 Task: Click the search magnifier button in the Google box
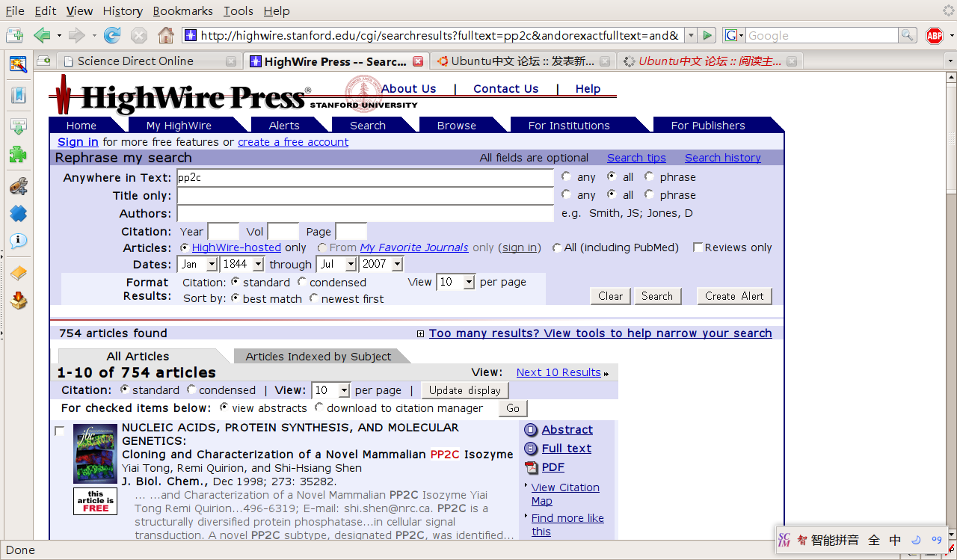[907, 35]
